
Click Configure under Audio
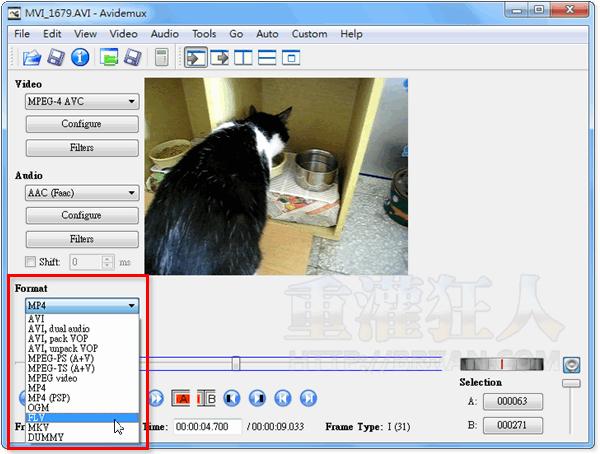click(x=82, y=216)
